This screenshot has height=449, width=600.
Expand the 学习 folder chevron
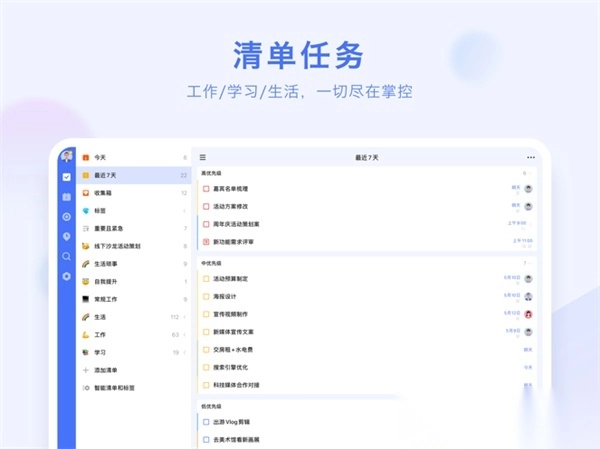[185, 352]
